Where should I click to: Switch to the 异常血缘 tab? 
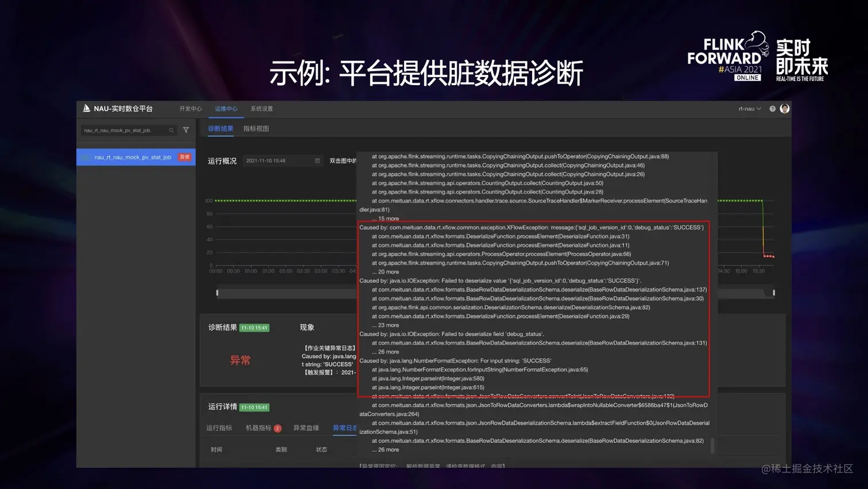pyautogui.click(x=306, y=428)
